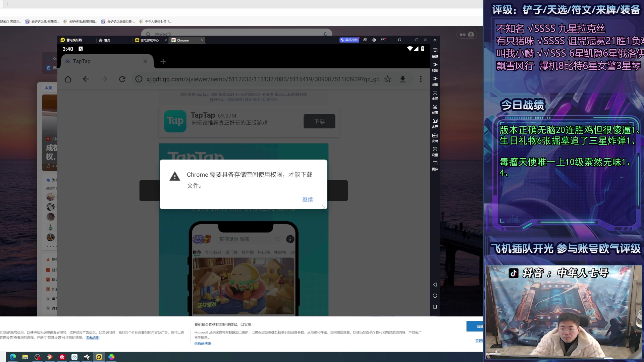Close the Chrome emulator tab
The image size is (644, 362).
pyautogui.click(x=202, y=40)
